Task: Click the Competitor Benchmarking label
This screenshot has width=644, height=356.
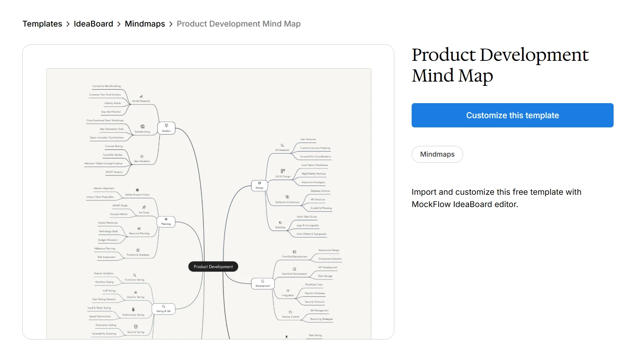Action: [107, 86]
